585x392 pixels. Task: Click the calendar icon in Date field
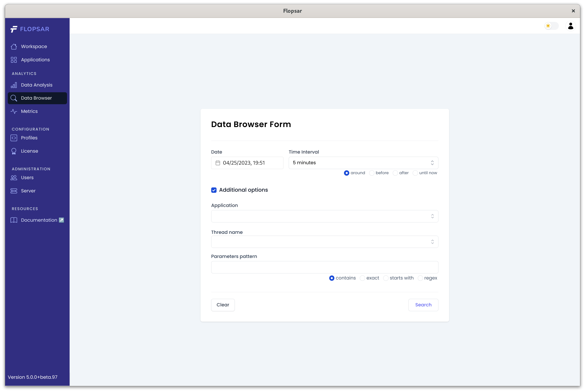(x=218, y=163)
